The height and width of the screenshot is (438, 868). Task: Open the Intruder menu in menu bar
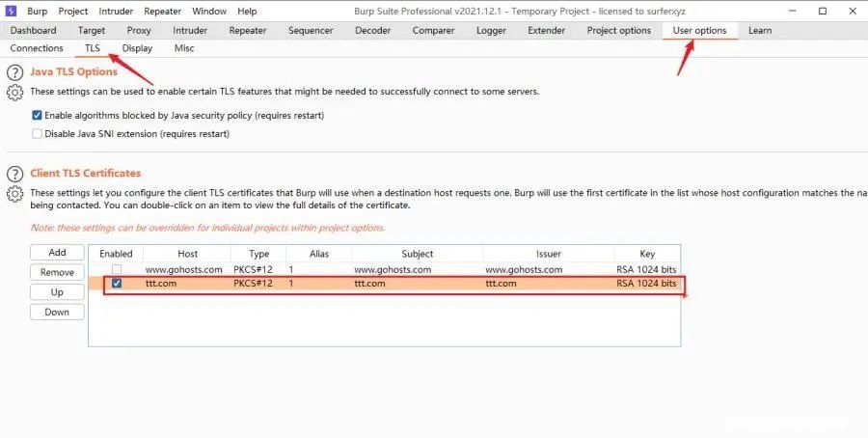click(x=116, y=11)
